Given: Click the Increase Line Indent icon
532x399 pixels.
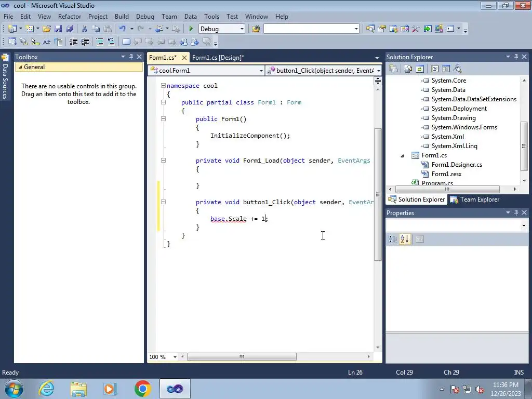Looking at the screenshot, I should tap(85, 42).
